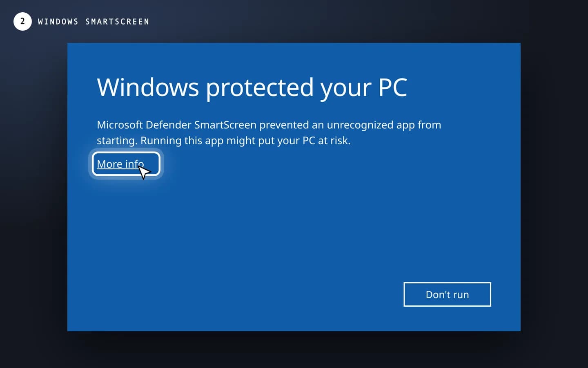Open the More info link
Viewport: 588px width, 368px height.
coord(120,164)
